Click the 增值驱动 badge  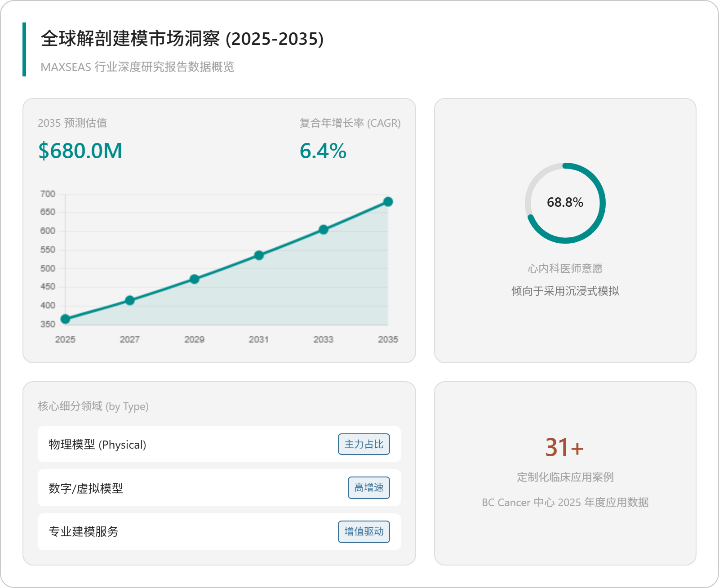(364, 532)
